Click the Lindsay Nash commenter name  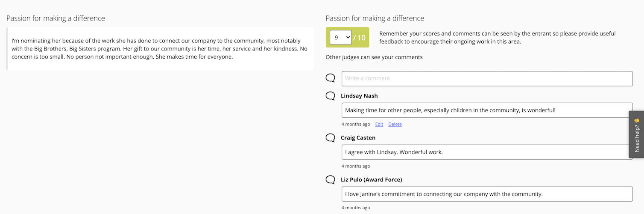(x=359, y=96)
